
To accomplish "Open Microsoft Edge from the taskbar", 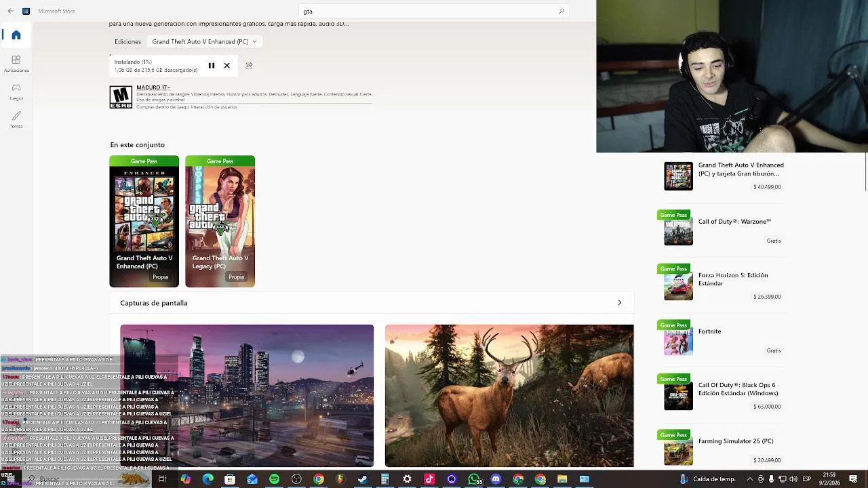I will 208,479.
